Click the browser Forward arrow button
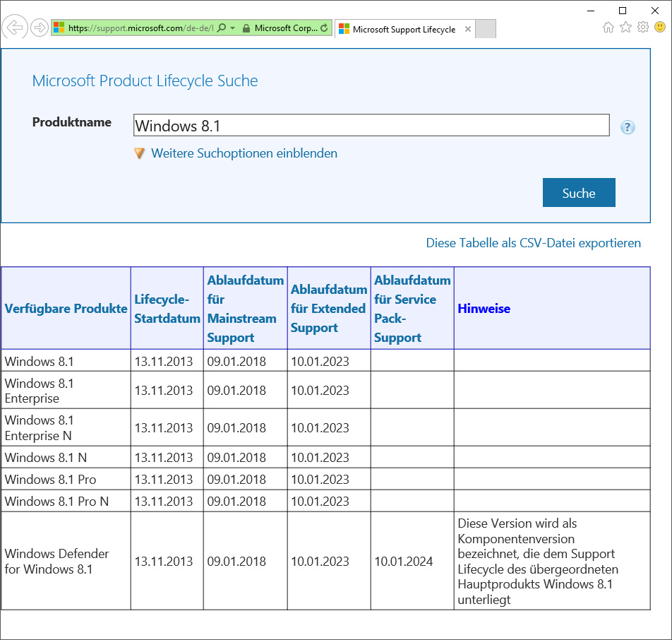 tap(40, 28)
